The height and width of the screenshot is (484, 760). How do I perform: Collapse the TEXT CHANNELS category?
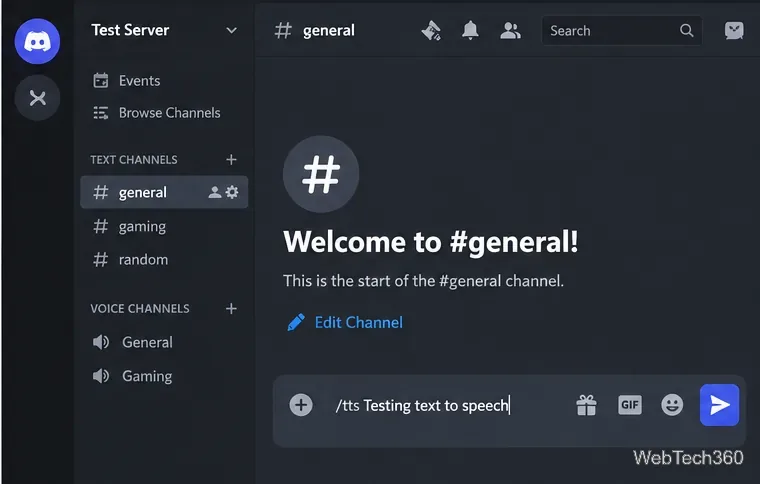(x=134, y=160)
